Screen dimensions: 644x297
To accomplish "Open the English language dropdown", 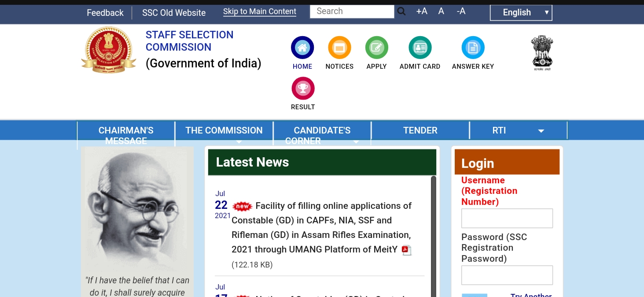I will point(521,12).
